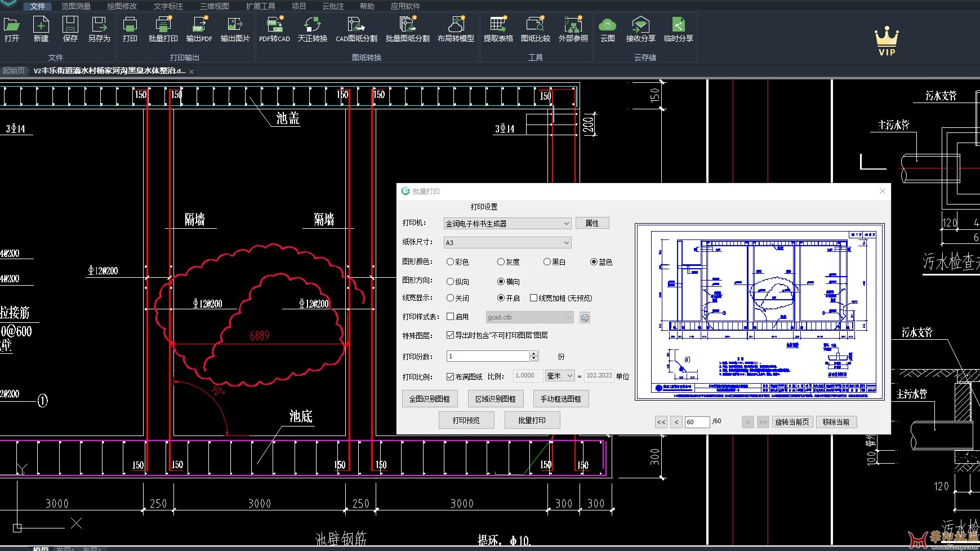Click 临时分享 temporary share icon
The width and height of the screenshot is (980, 551).
pos(679,29)
